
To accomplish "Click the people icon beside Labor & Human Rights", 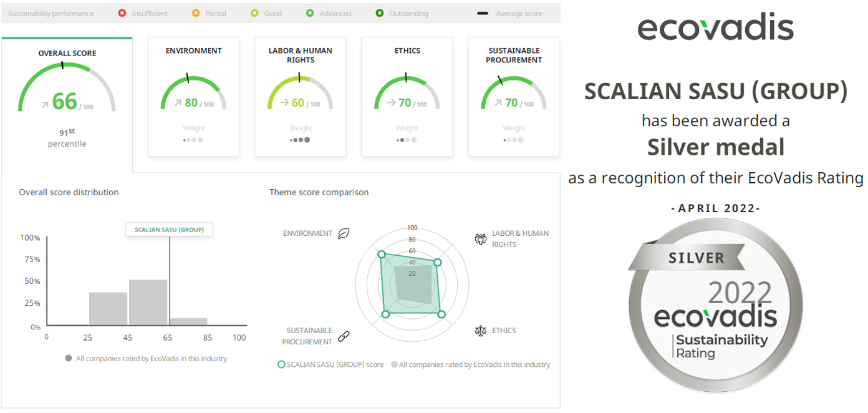I will [480, 238].
